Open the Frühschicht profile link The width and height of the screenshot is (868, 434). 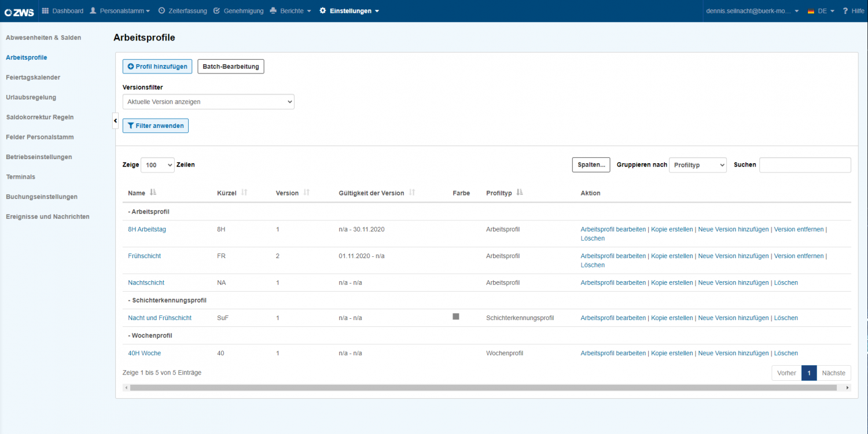pyautogui.click(x=145, y=256)
